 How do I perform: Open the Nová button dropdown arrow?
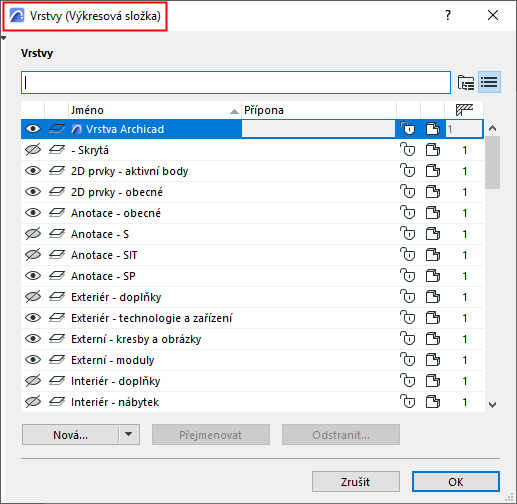(129, 434)
